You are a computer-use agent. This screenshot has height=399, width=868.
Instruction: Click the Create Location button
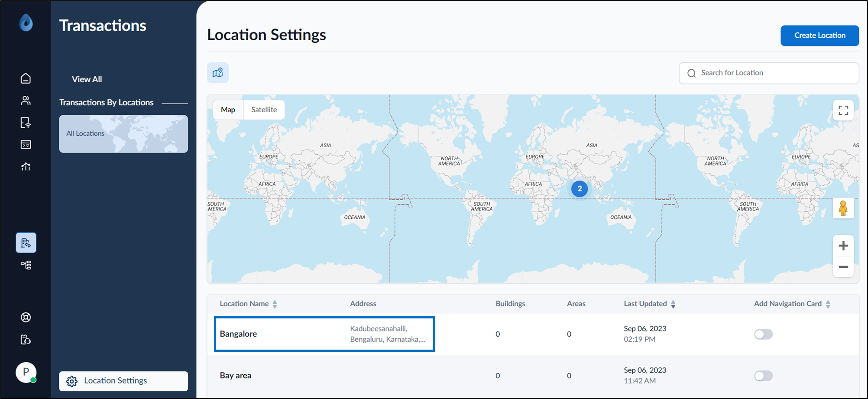pos(819,36)
